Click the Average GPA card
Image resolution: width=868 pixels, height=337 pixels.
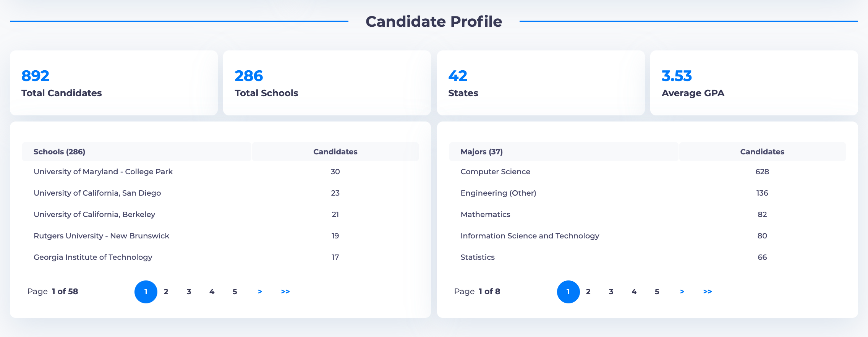coord(754,83)
